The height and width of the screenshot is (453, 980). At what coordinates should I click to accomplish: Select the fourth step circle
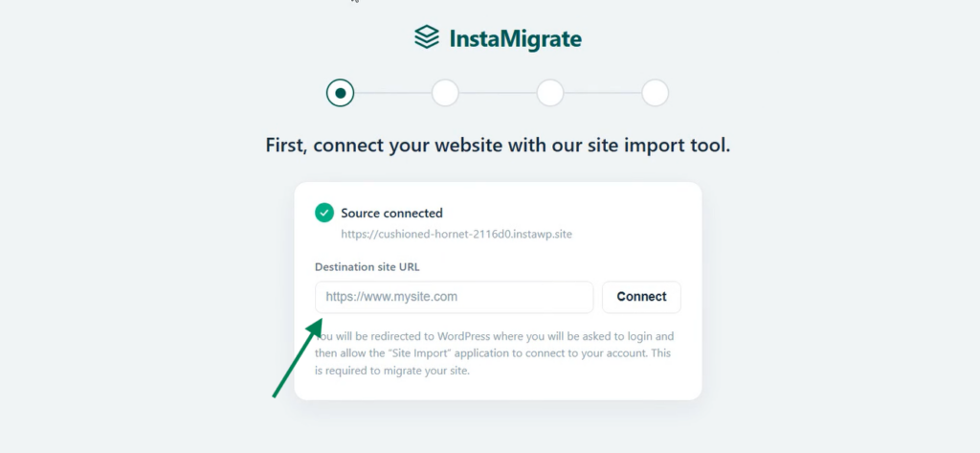[655, 93]
